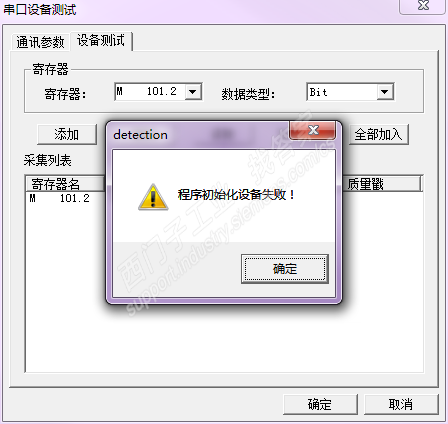
Task: Open the 数据类型 dropdown arrow
Action: [385, 92]
